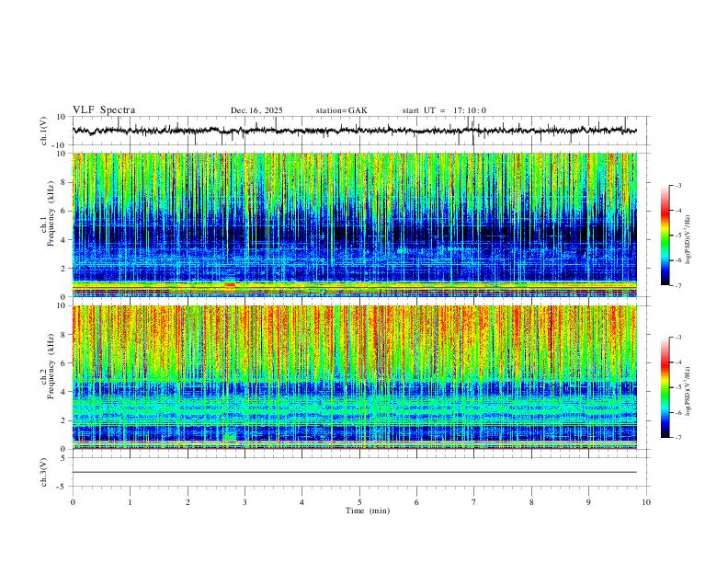Click the "4" tick on the time axis
The image size is (728, 563).
tap(301, 502)
